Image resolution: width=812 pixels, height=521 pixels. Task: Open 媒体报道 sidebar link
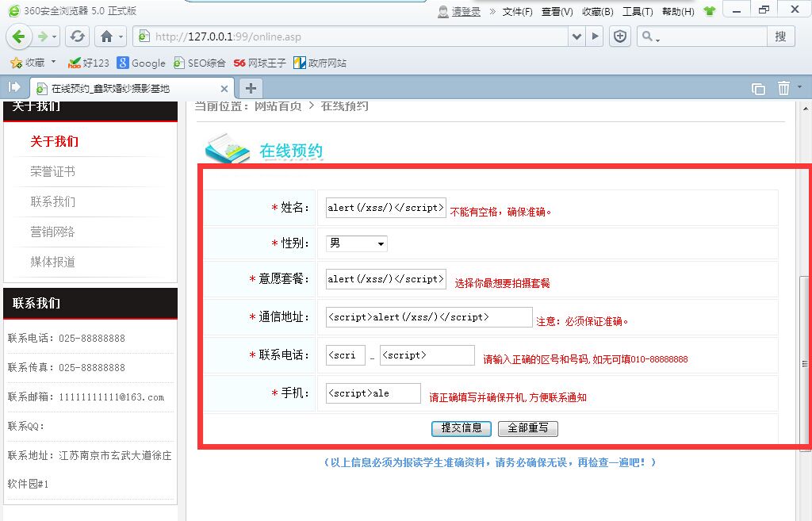pos(53,262)
